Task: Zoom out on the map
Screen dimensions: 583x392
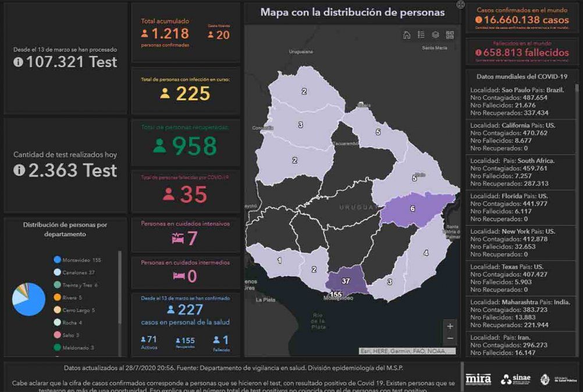Action: coord(450,338)
